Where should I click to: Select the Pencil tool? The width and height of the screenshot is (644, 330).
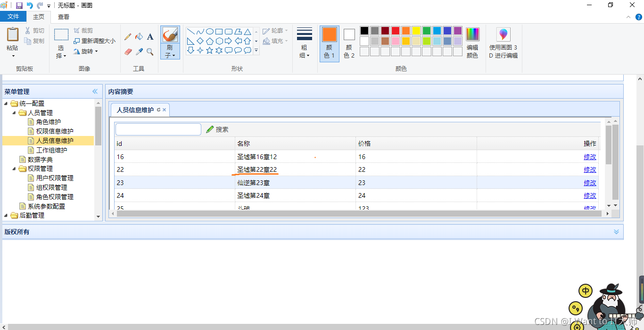[128, 37]
